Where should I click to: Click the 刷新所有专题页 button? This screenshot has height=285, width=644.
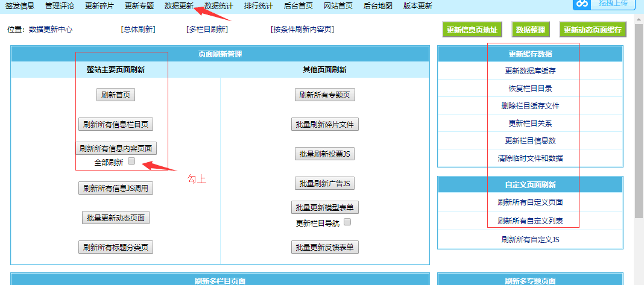(x=325, y=95)
